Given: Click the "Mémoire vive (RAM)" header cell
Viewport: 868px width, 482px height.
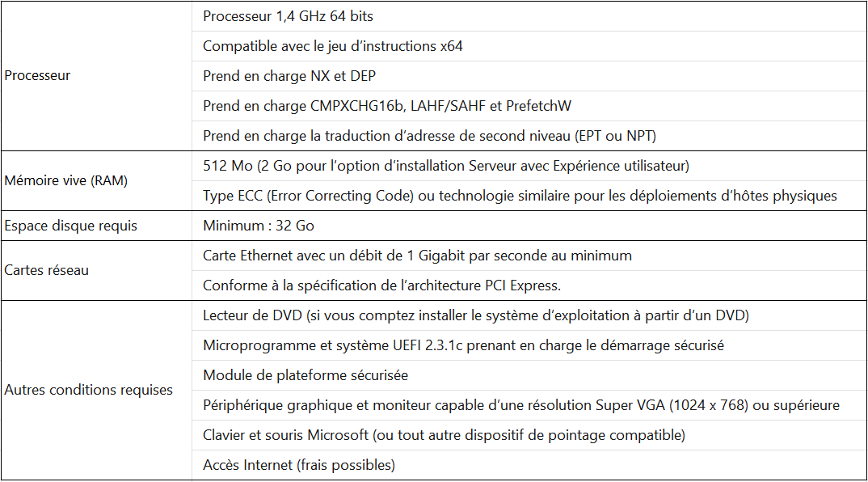Looking at the screenshot, I should click(x=65, y=180).
